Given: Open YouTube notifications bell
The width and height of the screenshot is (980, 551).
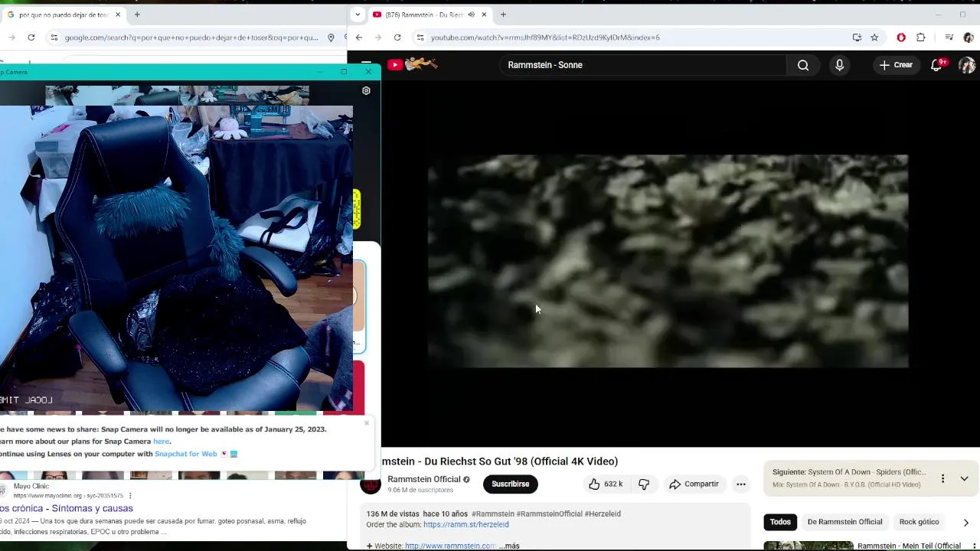Looking at the screenshot, I should tap(936, 65).
